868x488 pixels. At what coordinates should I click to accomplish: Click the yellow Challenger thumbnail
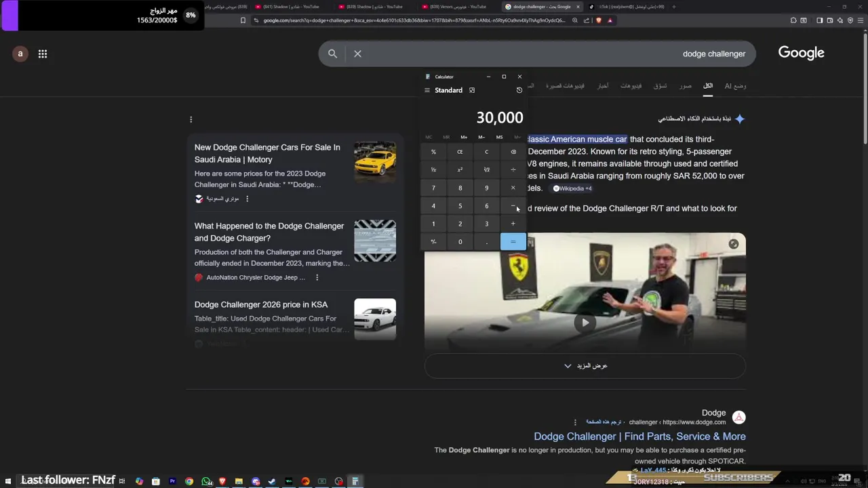coord(375,162)
